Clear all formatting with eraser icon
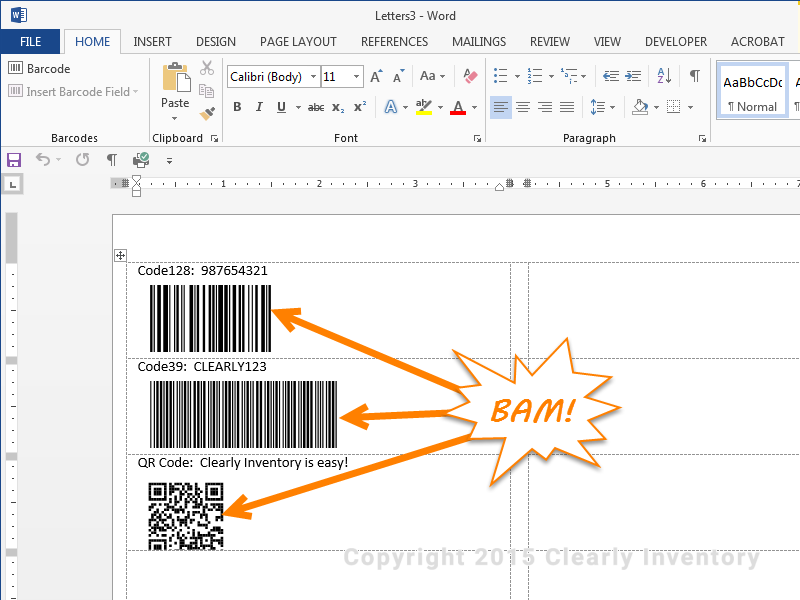 (x=470, y=76)
